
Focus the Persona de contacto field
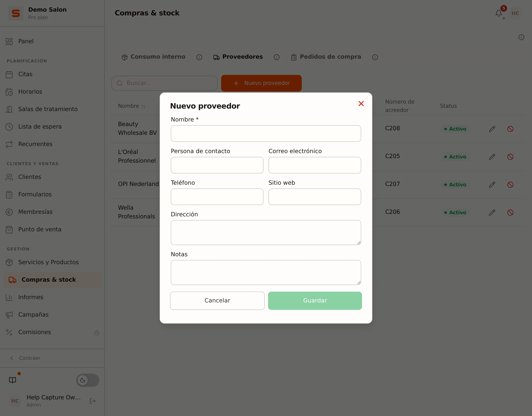point(217,165)
